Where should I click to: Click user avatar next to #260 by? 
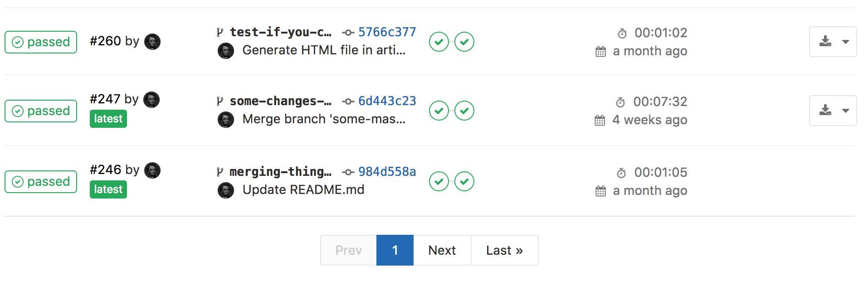click(152, 42)
